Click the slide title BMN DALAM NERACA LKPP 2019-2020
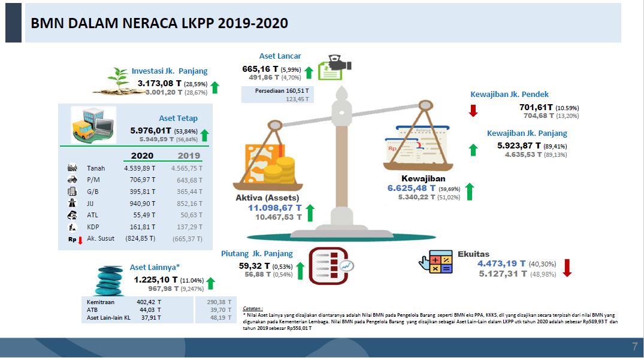The image size is (644, 358). pos(159,23)
